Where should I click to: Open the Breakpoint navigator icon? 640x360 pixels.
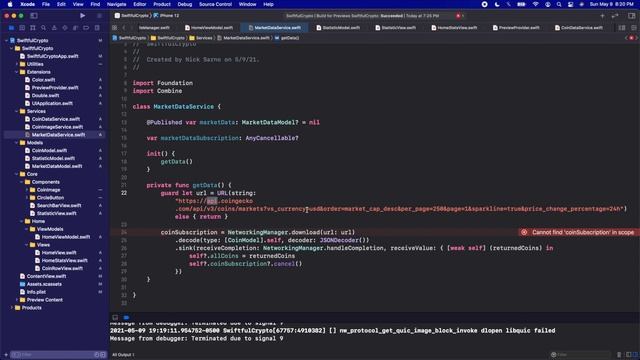coord(86,28)
